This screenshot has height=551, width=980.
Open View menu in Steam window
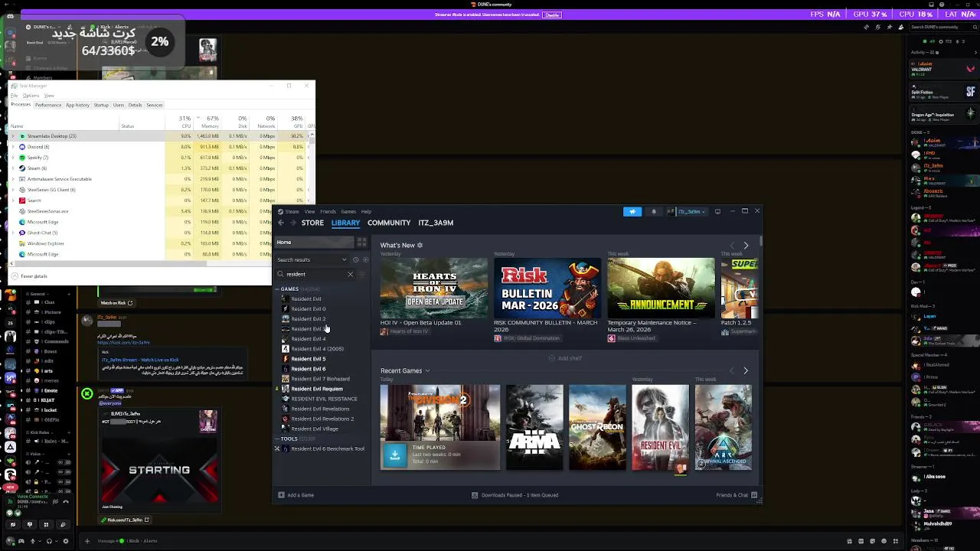pos(309,211)
